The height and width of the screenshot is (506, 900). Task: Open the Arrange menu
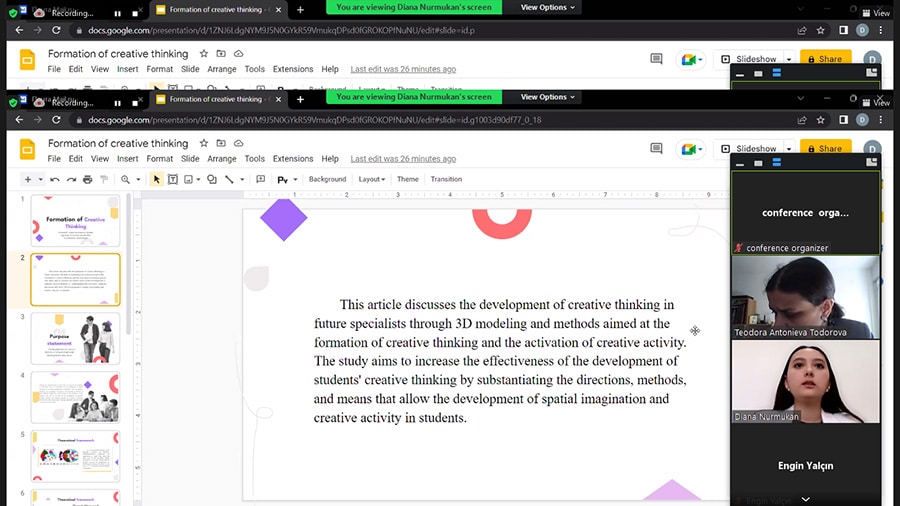pos(222,158)
